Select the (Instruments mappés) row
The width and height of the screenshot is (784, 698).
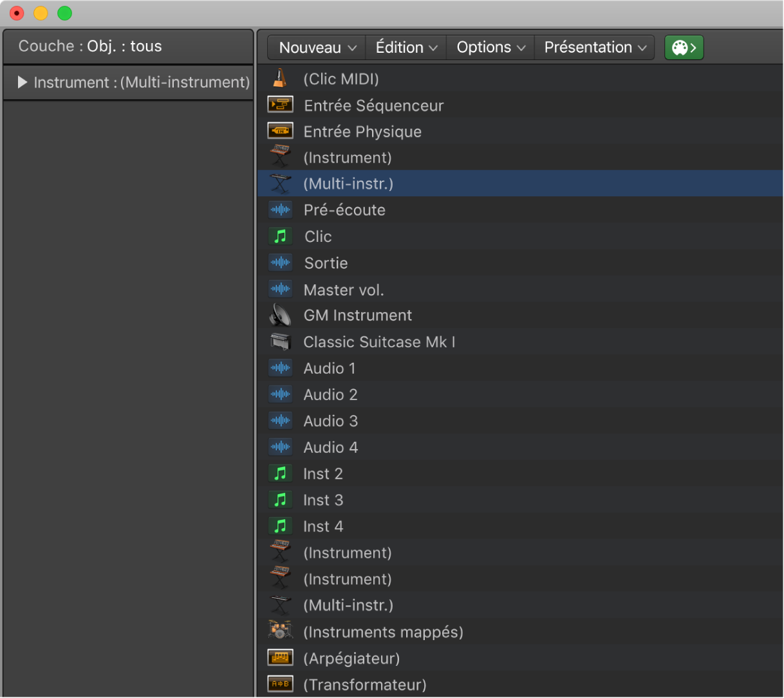[x=520, y=632]
